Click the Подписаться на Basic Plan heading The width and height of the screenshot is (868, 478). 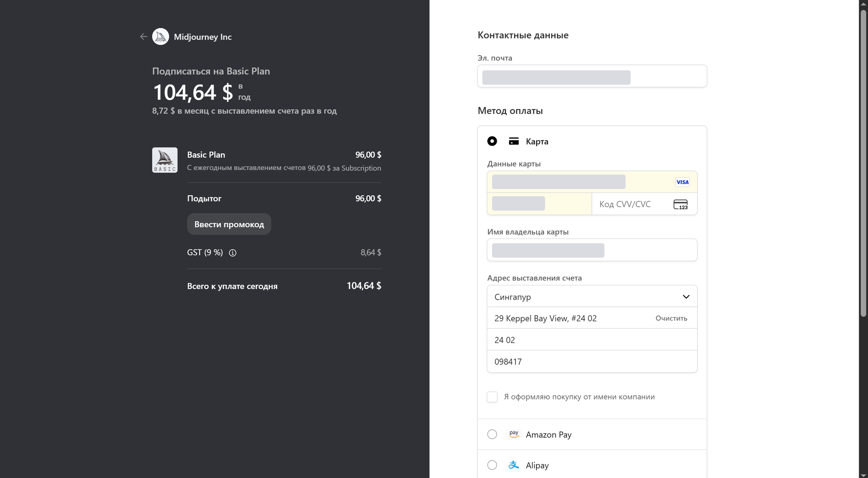211,71
